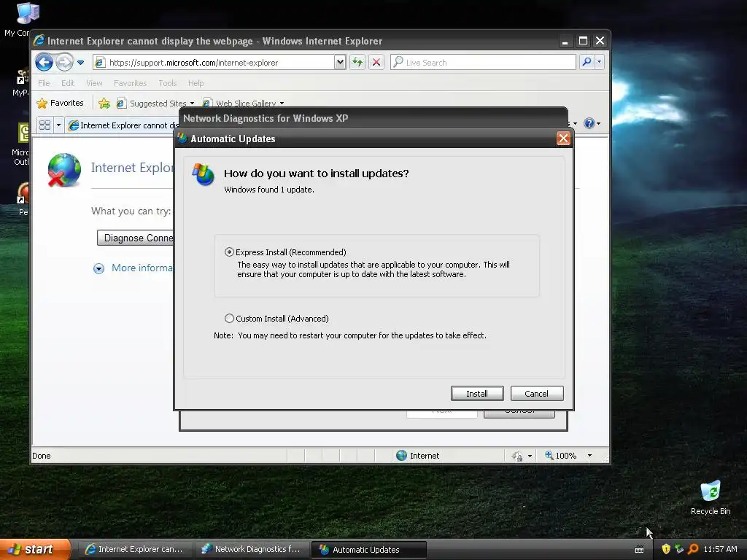747x560 pixels.
Task: Open the search provider options dropdown
Action: coord(600,62)
